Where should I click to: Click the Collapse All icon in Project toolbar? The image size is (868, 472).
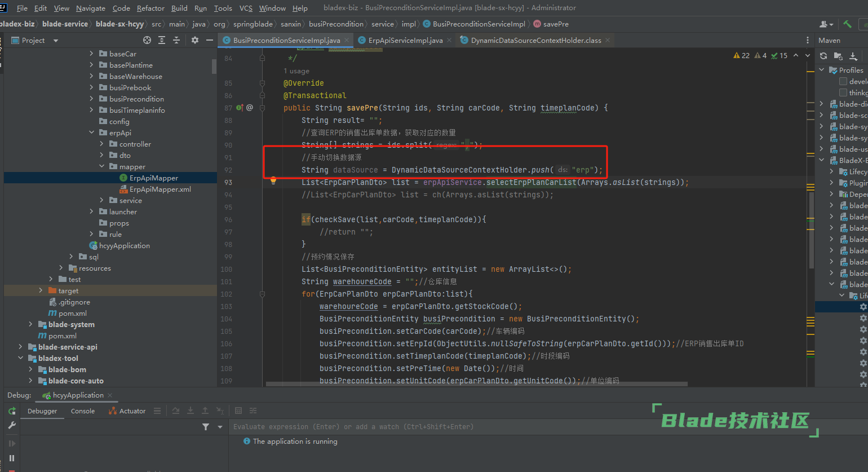coord(176,40)
